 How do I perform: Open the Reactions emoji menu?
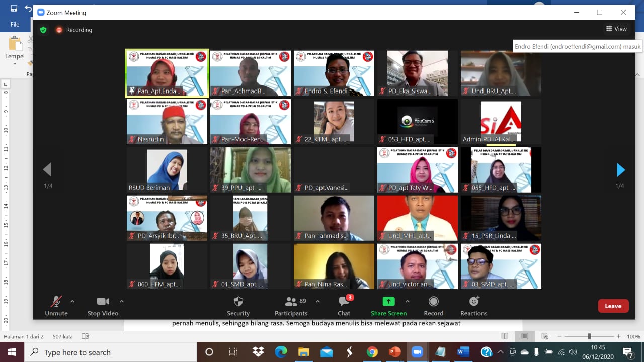(473, 306)
